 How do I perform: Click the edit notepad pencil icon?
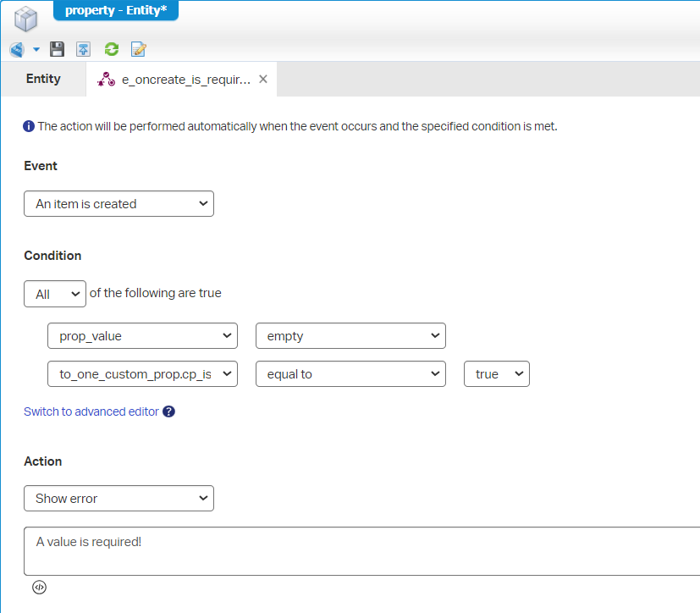139,49
